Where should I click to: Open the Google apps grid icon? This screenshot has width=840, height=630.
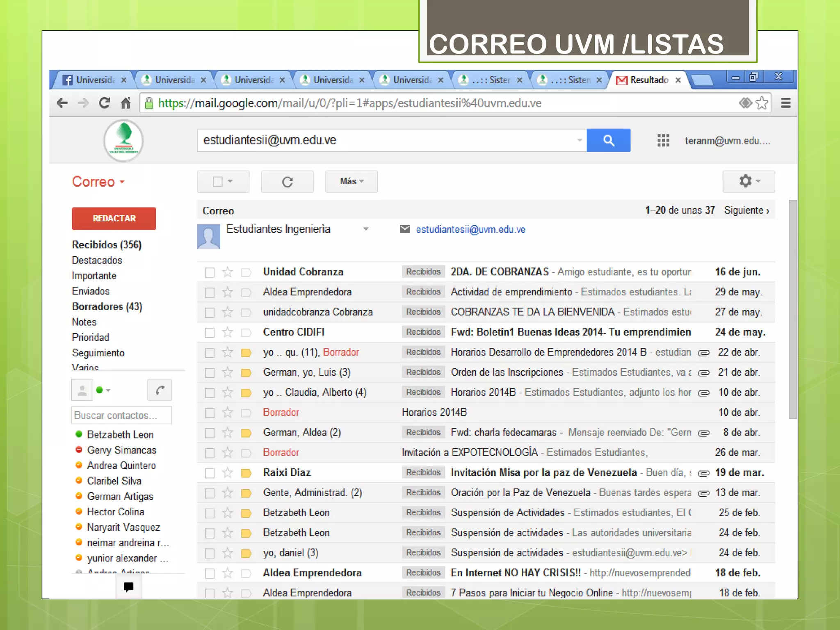[x=663, y=140]
